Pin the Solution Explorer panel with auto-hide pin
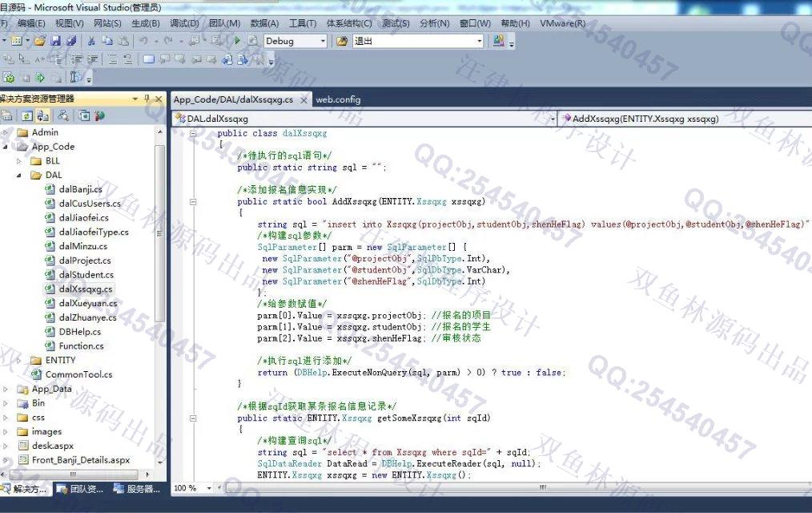Screen dimensions: 812x513 (x=147, y=99)
